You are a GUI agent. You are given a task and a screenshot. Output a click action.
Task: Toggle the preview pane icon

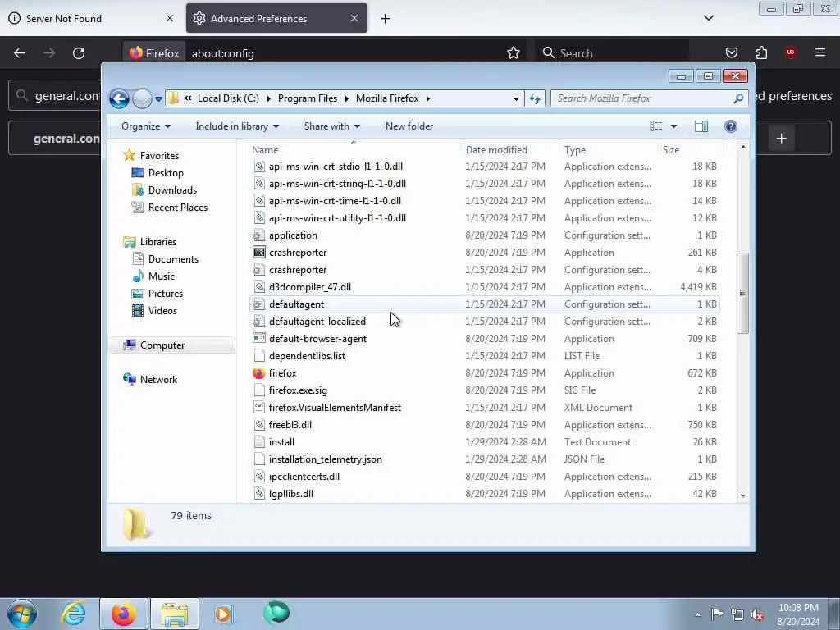pos(701,126)
